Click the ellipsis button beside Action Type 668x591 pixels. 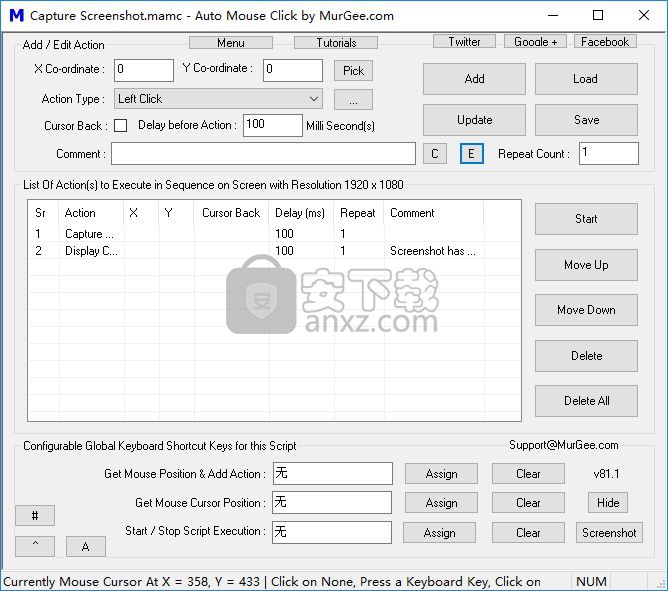pos(353,100)
